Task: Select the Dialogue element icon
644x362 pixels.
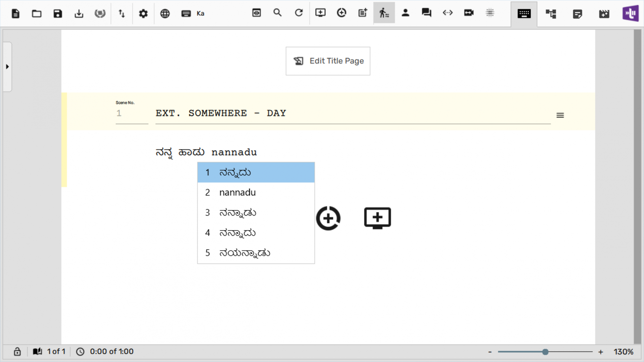Action: point(426,13)
